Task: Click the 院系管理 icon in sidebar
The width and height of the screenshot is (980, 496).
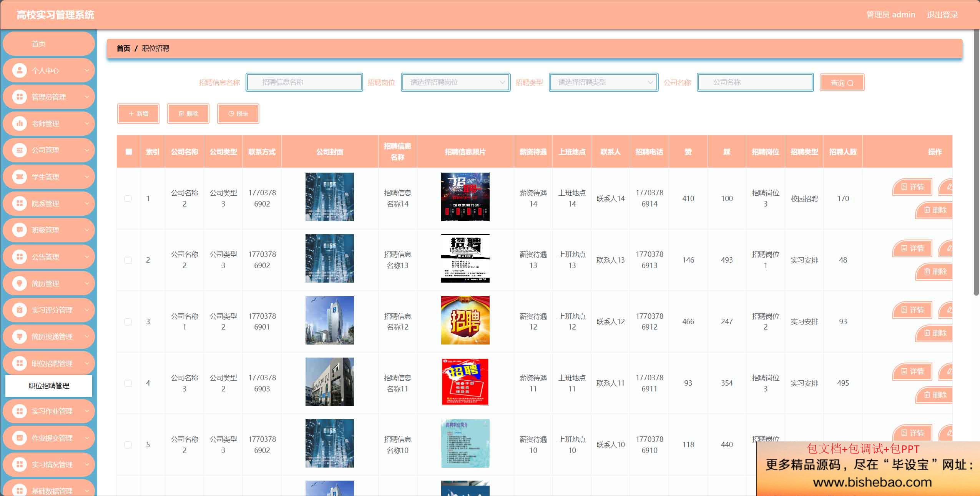Action: (x=20, y=203)
